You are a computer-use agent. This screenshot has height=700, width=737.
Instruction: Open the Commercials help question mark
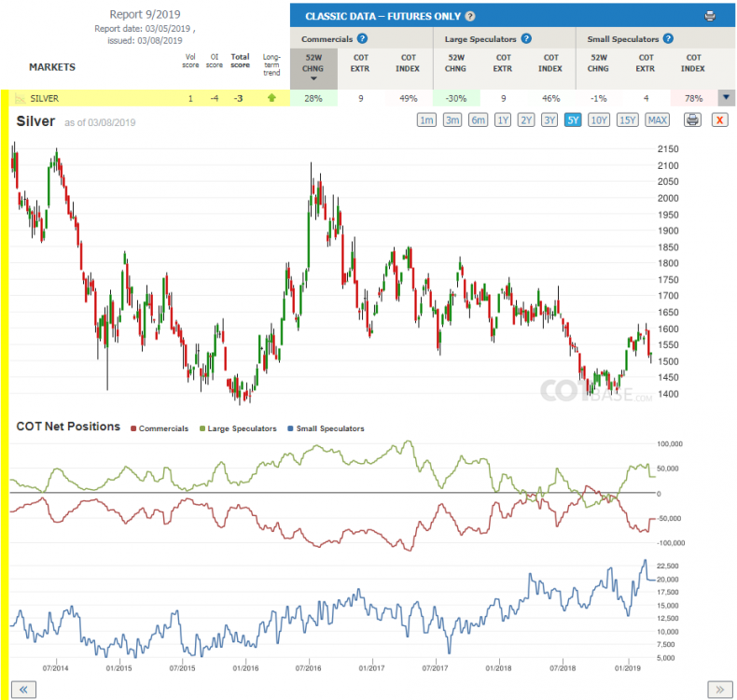(x=362, y=38)
